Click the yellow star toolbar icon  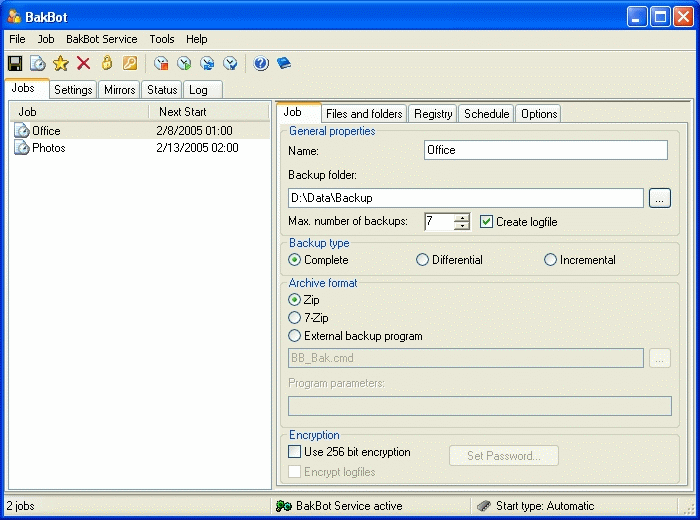pyautogui.click(x=61, y=63)
